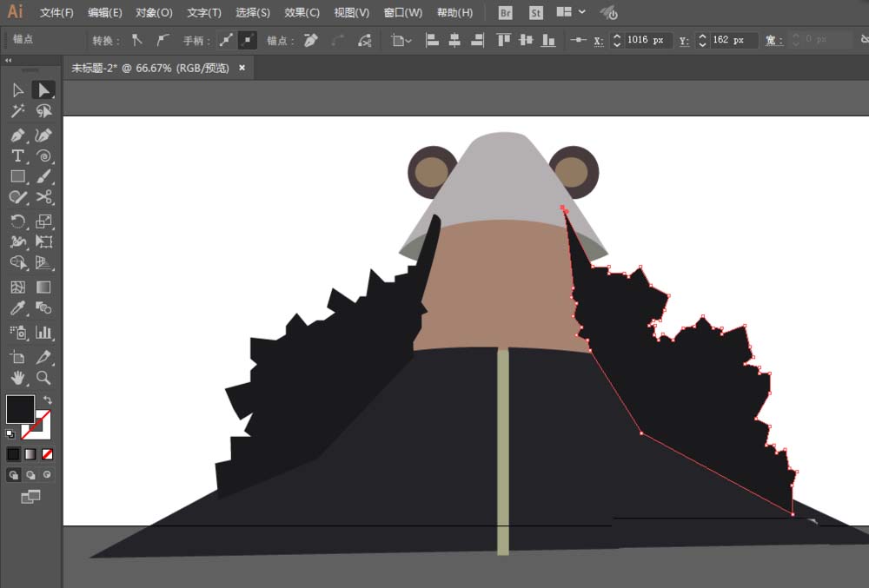Click the horizontal align center button

coord(454,41)
